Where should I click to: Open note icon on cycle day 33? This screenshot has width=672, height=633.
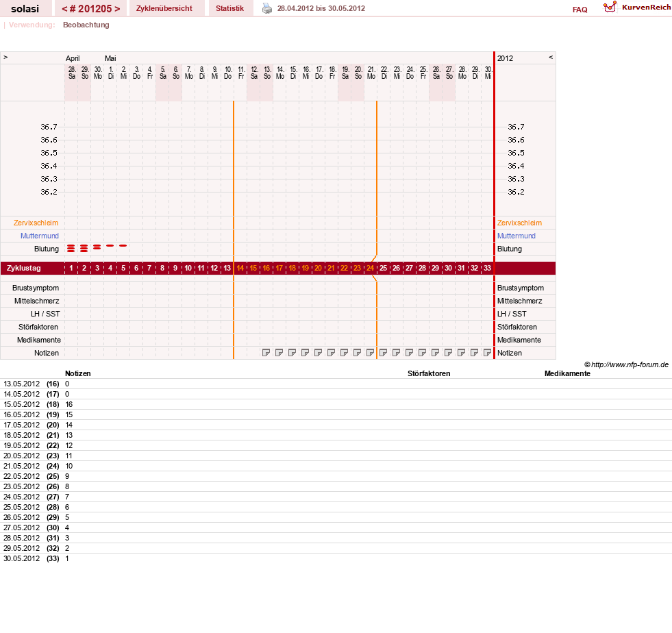click(487, 353)
